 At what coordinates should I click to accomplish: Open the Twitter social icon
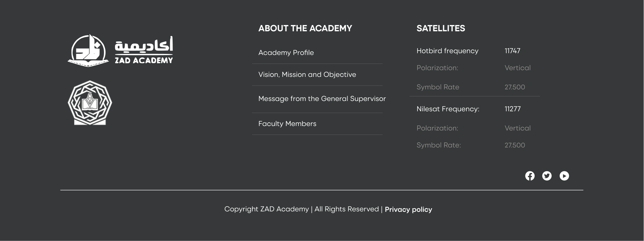click(547, 176)
